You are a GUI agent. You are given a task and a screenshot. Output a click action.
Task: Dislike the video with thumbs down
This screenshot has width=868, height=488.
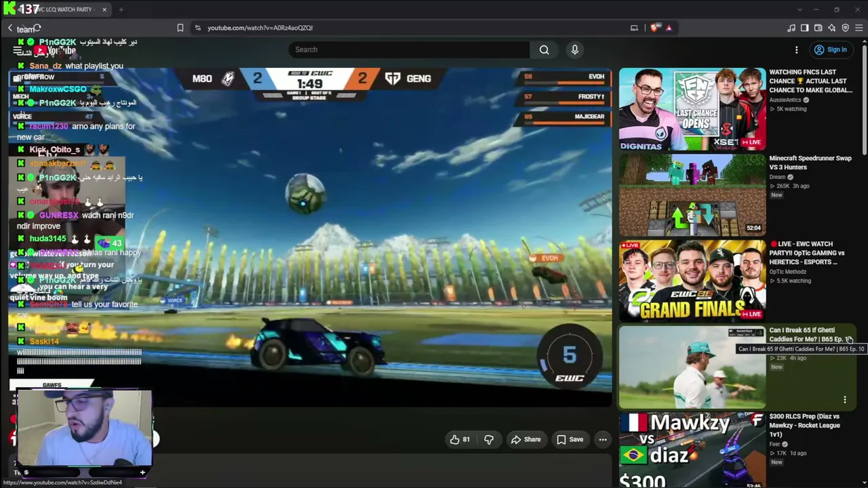[488, 439]
